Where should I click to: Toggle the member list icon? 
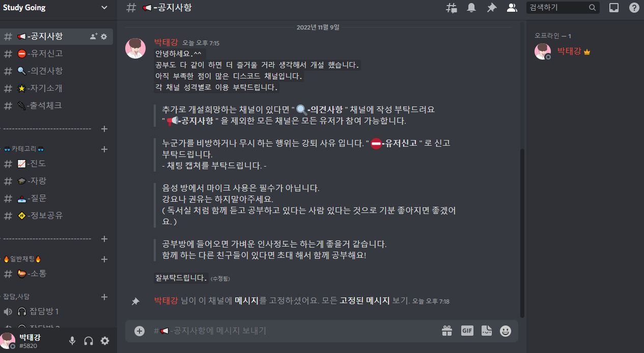tap(512, 8)
